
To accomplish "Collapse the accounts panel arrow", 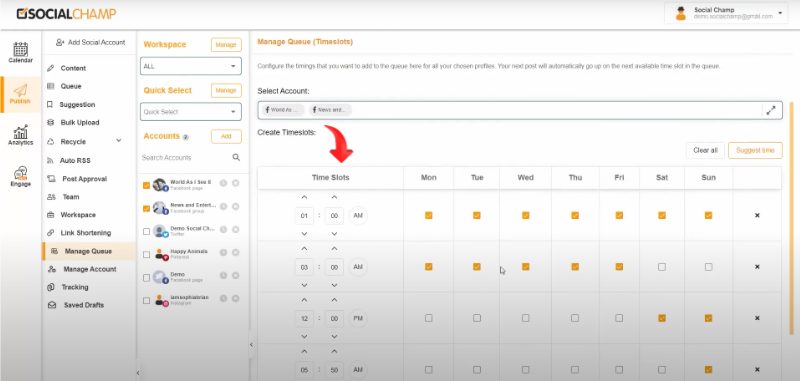I will point(251,345).
